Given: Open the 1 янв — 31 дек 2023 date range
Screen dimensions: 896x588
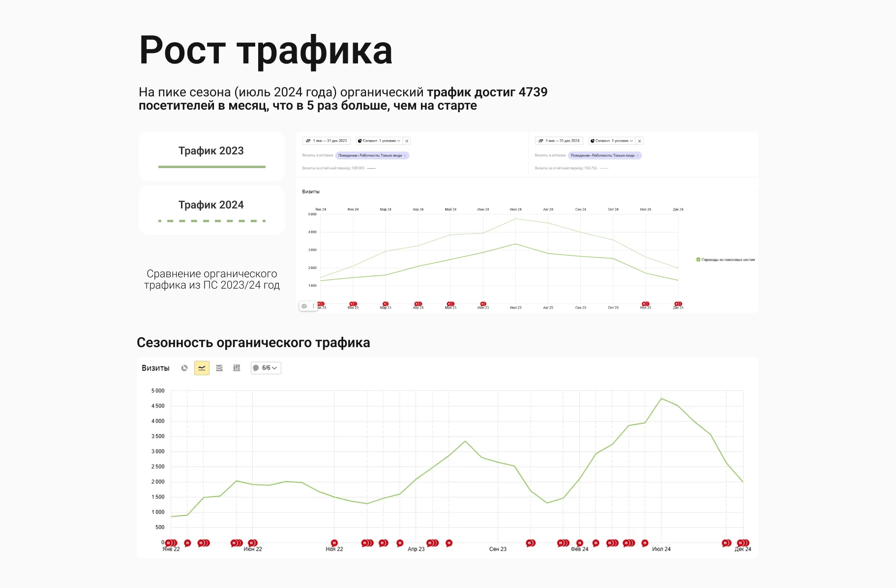Looking at the screenshot, I should pos(327,141).
